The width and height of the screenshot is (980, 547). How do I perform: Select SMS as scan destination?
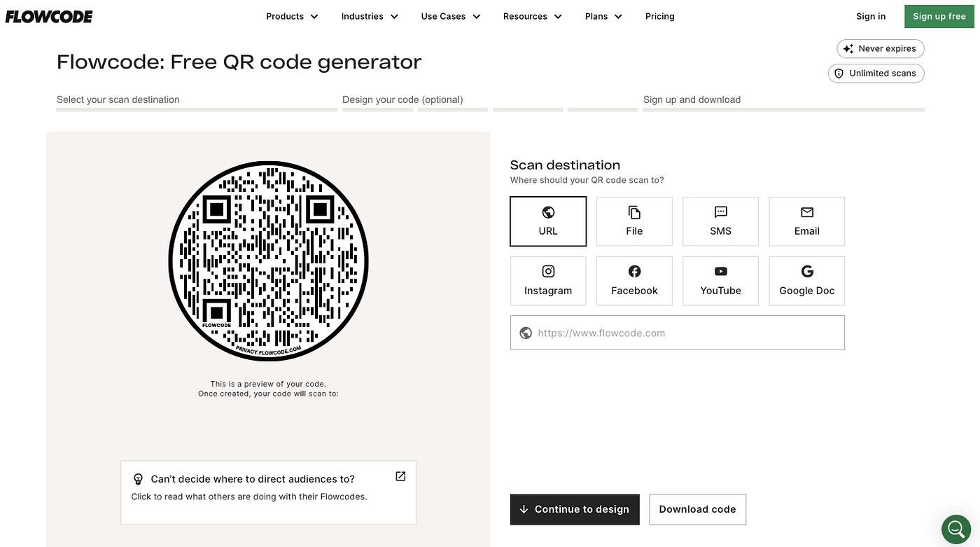(720, 221)
